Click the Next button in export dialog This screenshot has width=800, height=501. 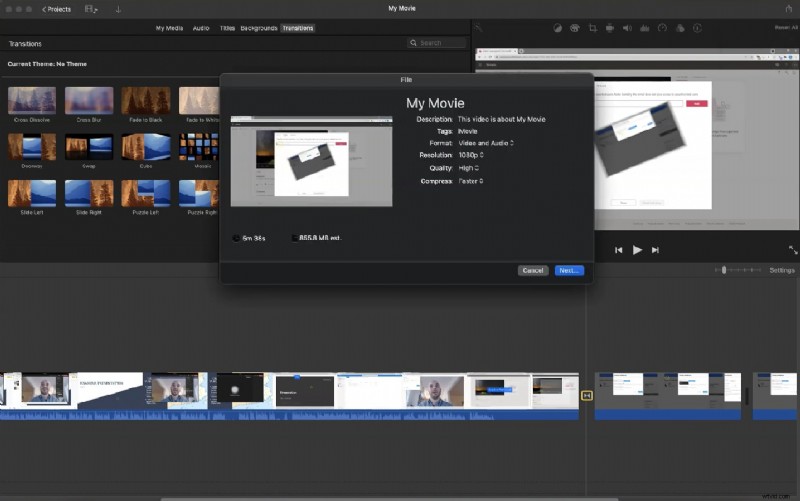(569, 270)
